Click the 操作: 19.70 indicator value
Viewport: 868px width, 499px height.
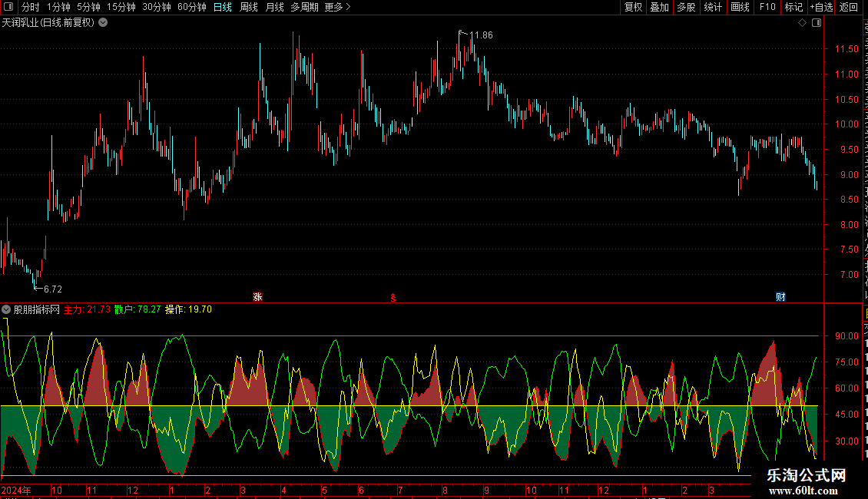tap(188, 309)
